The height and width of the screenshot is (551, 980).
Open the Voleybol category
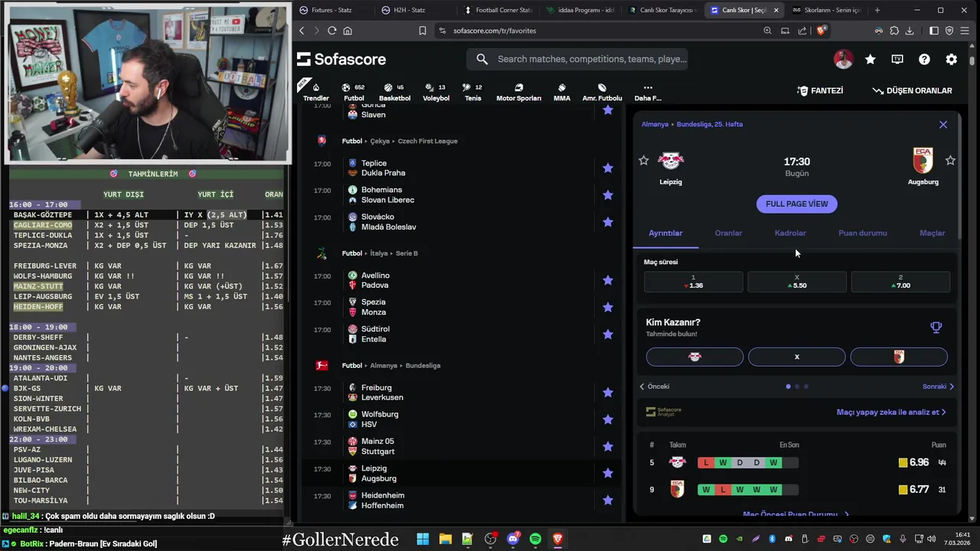[436, 92]
